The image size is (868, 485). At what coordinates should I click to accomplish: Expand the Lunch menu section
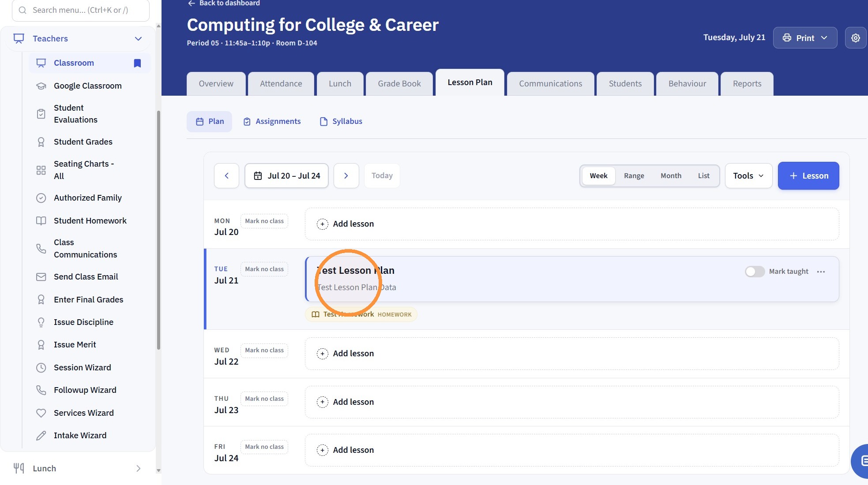click(x=138, y=468)
